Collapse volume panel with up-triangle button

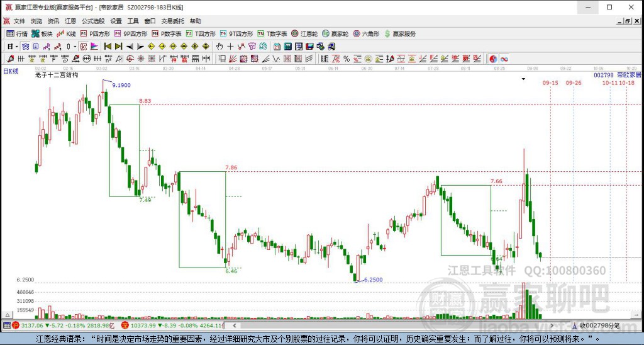coord(7,315)
